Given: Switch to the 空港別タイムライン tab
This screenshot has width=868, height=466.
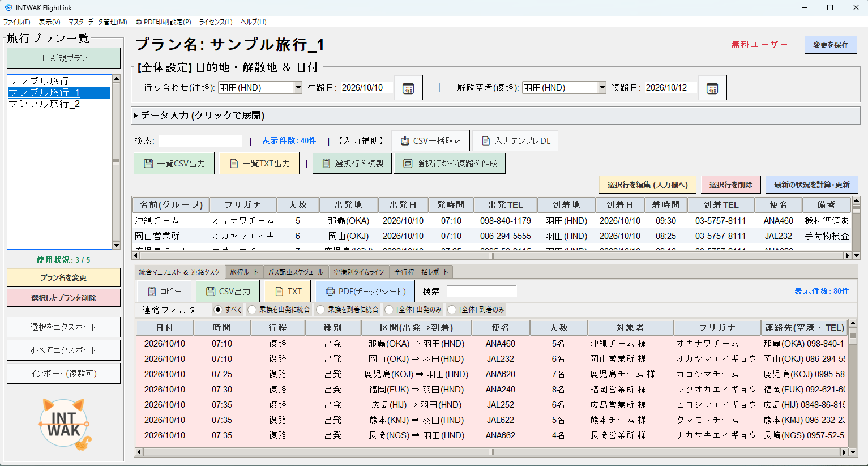Looking at the screenshot, I should tap(359, 272).
